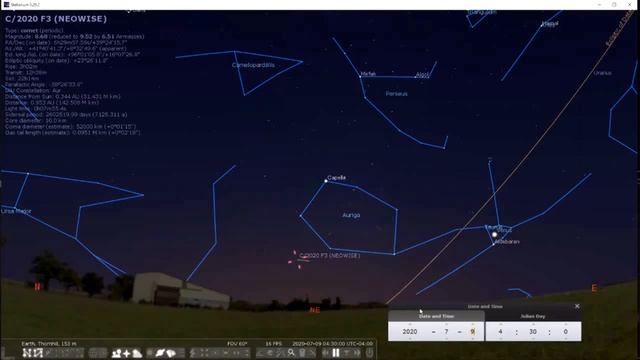This screenshot has height=360, width=640.
Task: Switch to the Date and Time tab
Action: pyautogui.click(x=436, y=316)
